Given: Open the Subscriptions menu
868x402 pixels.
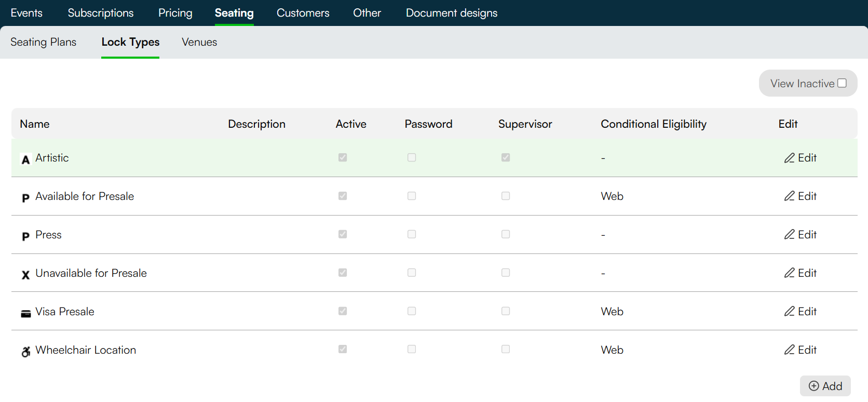Looking at the screenshot, I should (x=101, y=13).
